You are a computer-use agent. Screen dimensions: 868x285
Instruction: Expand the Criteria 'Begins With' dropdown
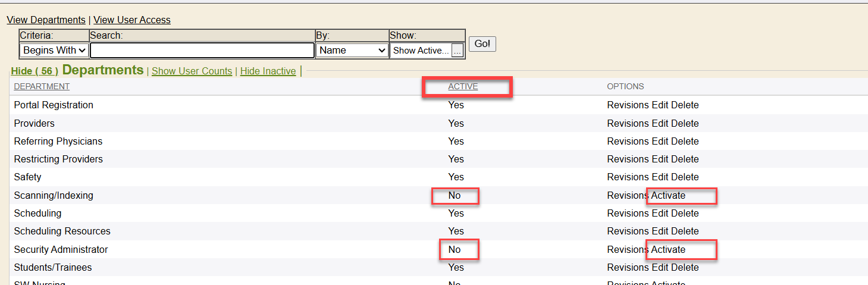pyautogui.click(x=54, y=51)
